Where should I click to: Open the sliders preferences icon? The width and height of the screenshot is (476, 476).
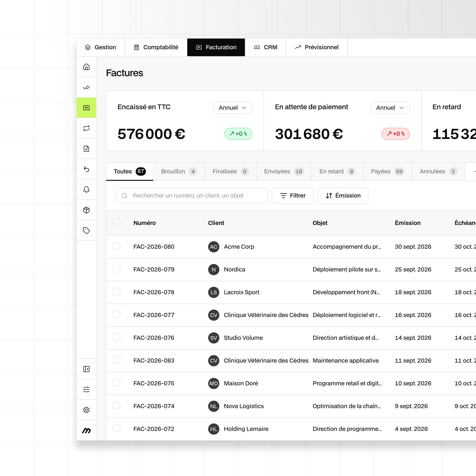point(86,389)
